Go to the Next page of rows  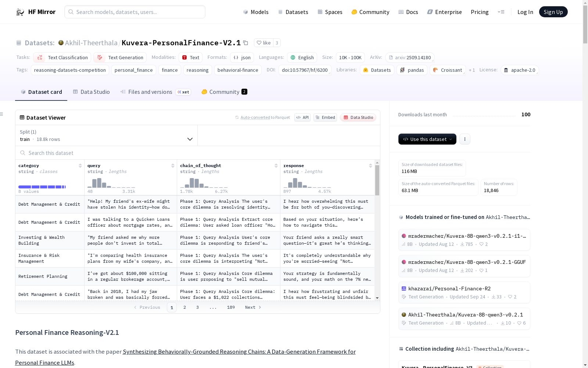[253, 307]
